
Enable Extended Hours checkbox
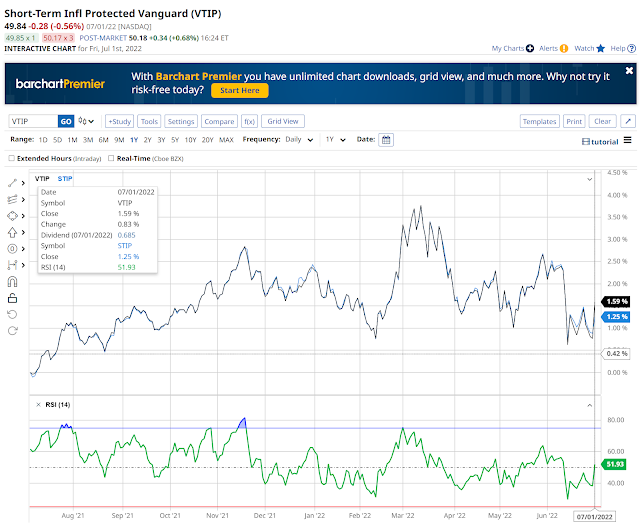pyautogui.click(x=11, y=158)
